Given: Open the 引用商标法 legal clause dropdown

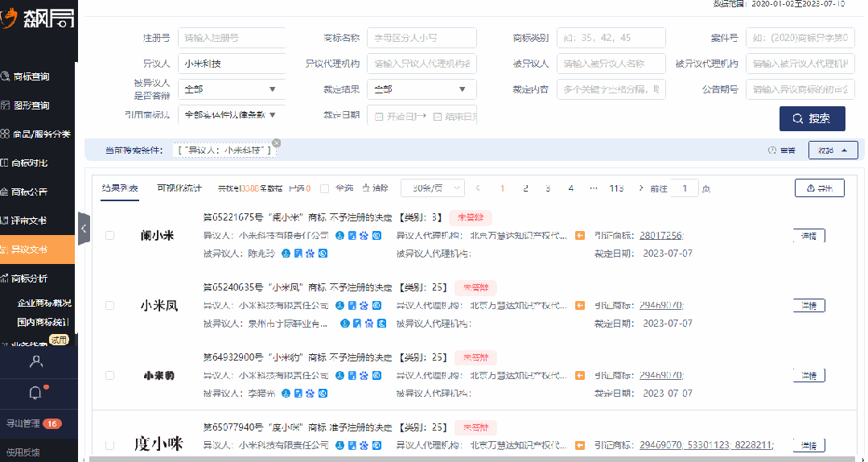Looking at the screenshot, I should tap(232, 114).
